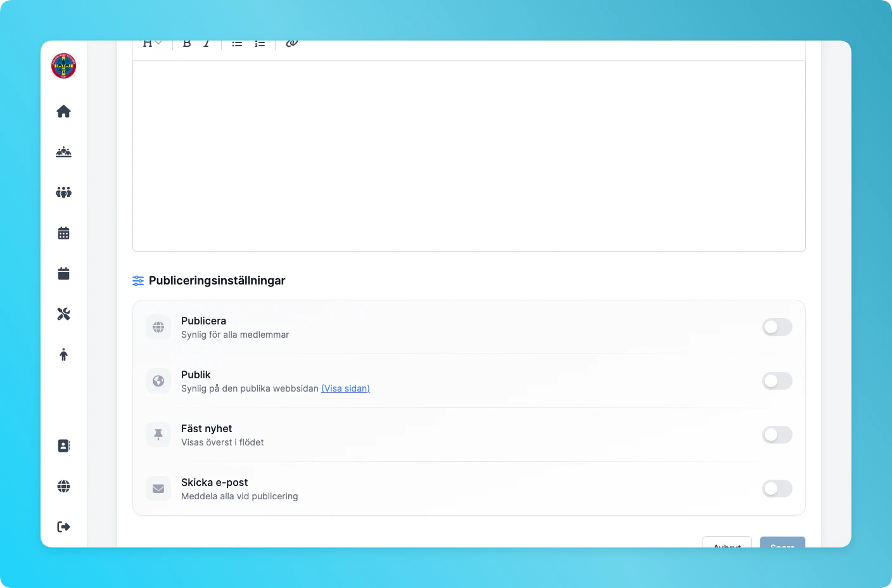Click the Meddela alla vid publicering text
The width and height of the screenshot is (892, 588).
239,496
